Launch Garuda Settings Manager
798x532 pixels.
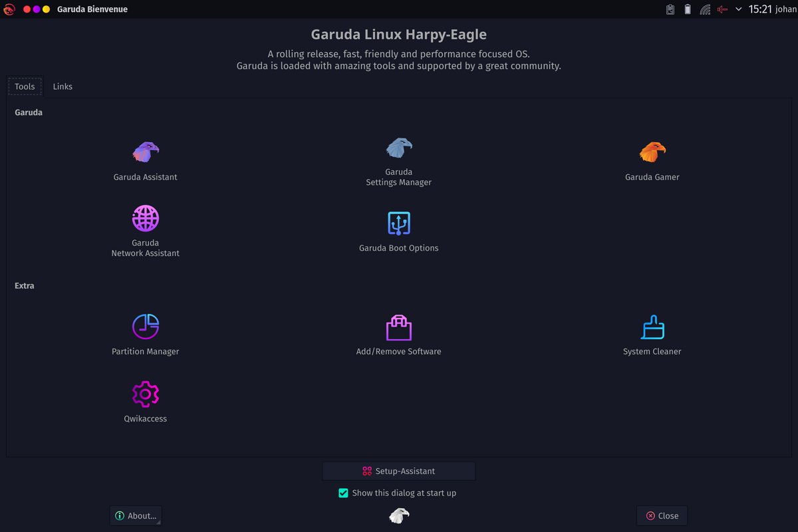[x=399, y=148]
